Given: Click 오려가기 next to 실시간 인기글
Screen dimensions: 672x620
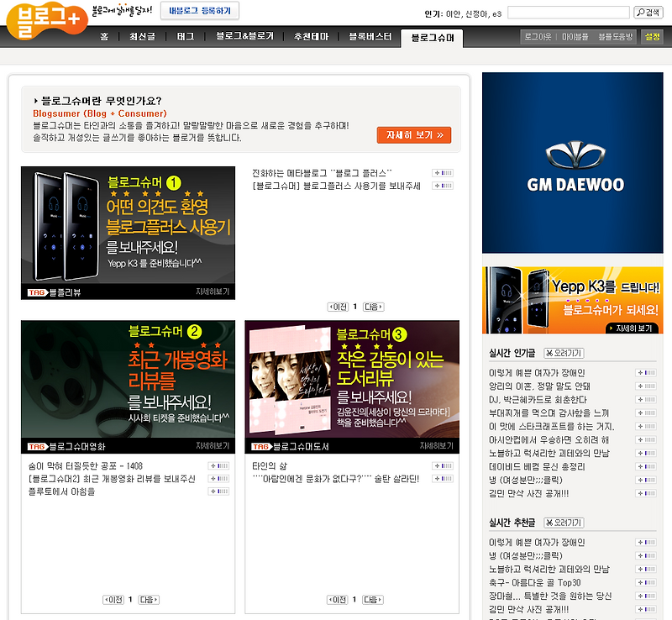Looking at the screenshot, I should coord(564,354).
